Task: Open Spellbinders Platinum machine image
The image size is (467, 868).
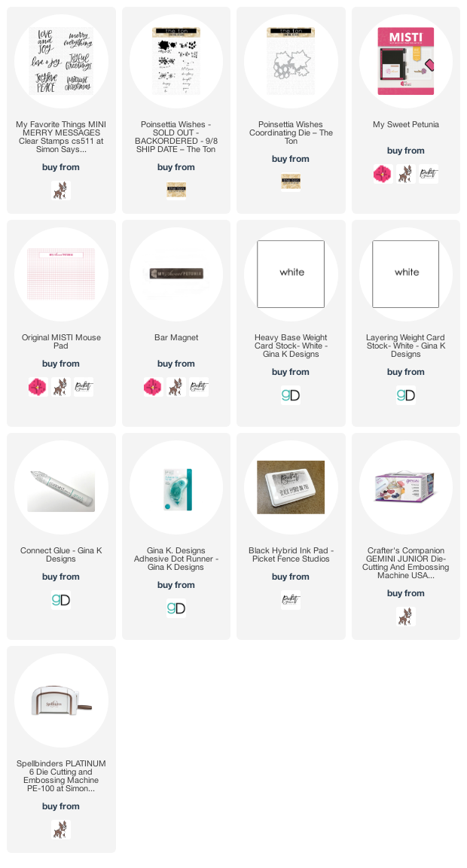Action: point(61,700)
